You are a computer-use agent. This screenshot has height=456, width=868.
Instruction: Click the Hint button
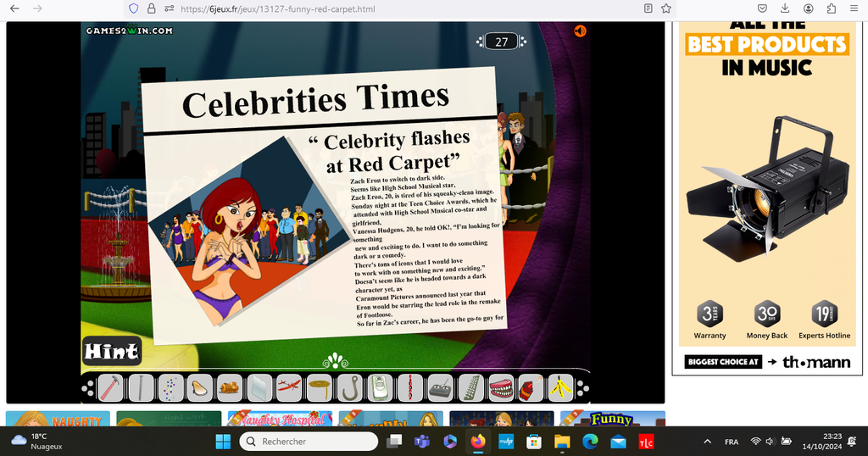111,351
